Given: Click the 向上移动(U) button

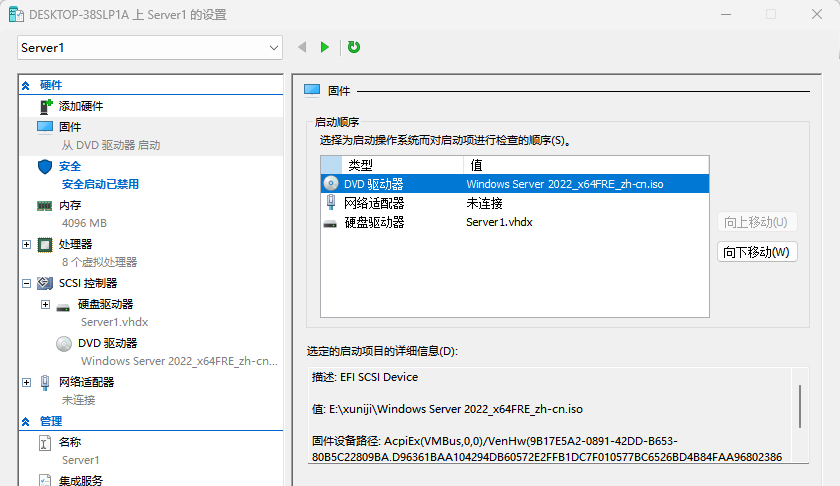Looking at the screenshot, I should point(756,222).
